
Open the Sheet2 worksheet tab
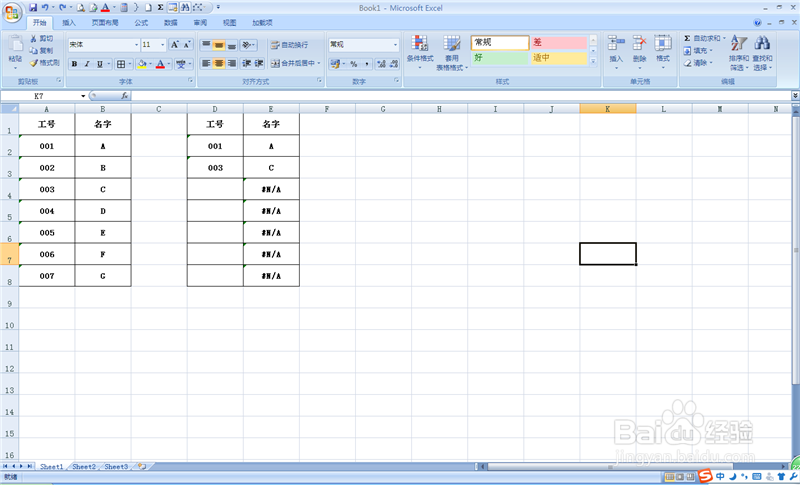click(84, 467)
